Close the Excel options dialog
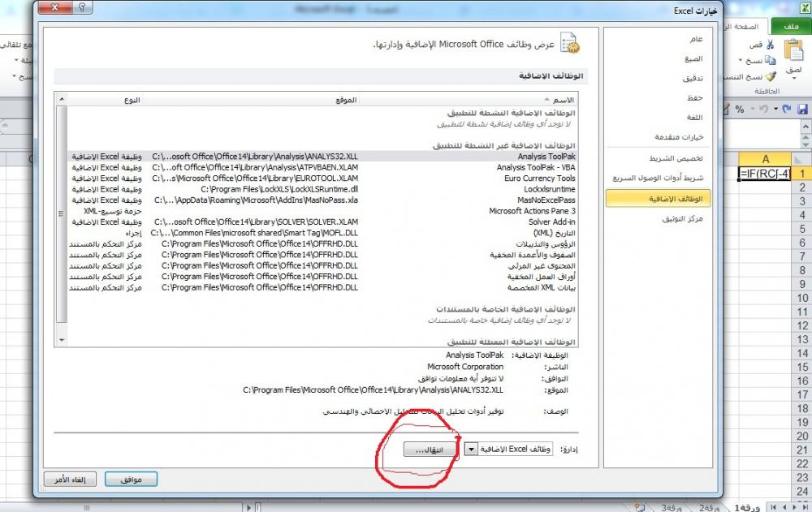812x512 pixels. tap(54, 7)
